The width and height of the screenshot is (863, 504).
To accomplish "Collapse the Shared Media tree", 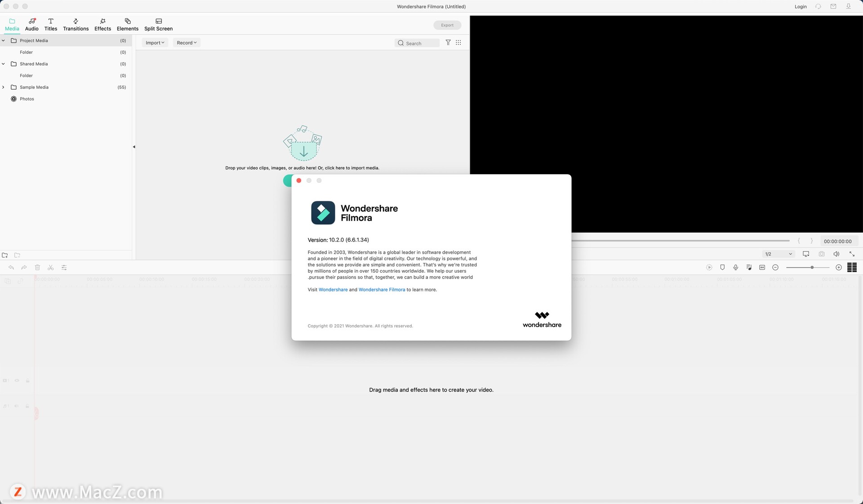I will point(4,64).
